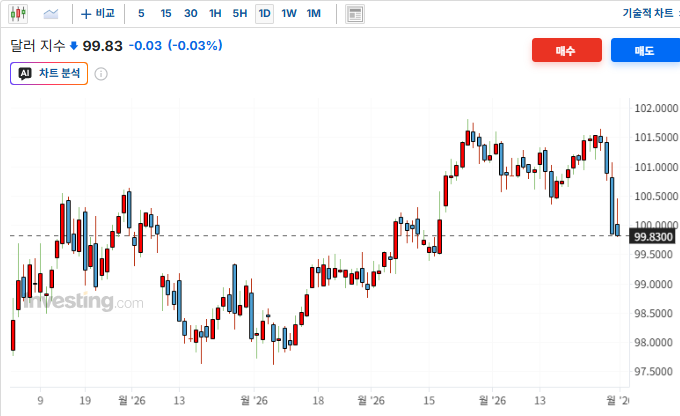Open the chart layout icon

355,14
